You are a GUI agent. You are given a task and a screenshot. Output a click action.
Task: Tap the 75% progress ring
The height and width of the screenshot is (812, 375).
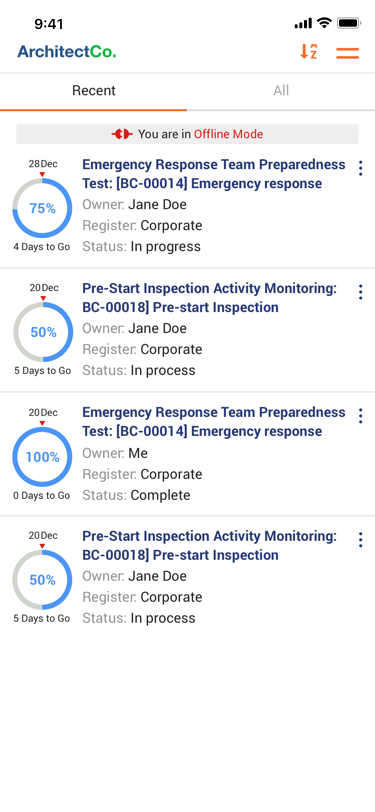[x=42, y=208]
